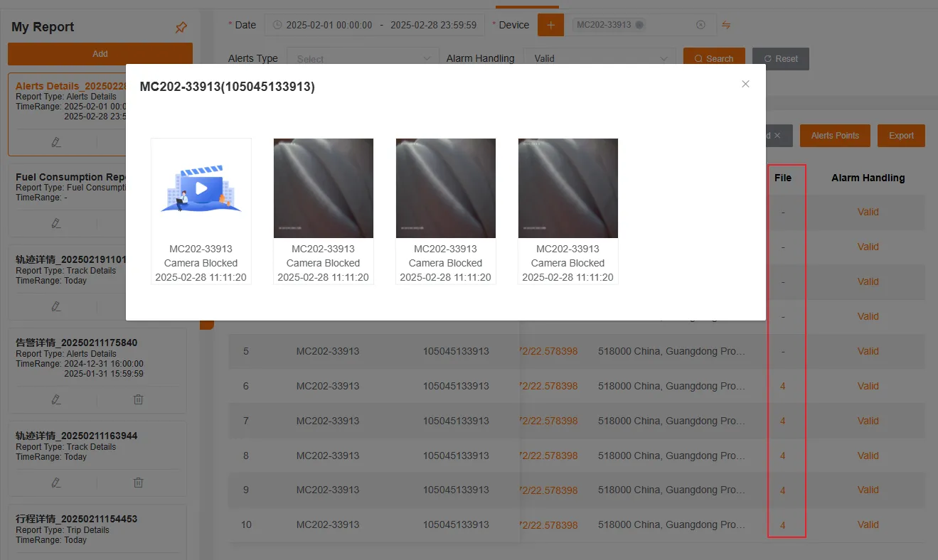Close the MC202-33913 media preview dialog
The width and height of the screenshot is (938, 560).
(x=745, y=84)
